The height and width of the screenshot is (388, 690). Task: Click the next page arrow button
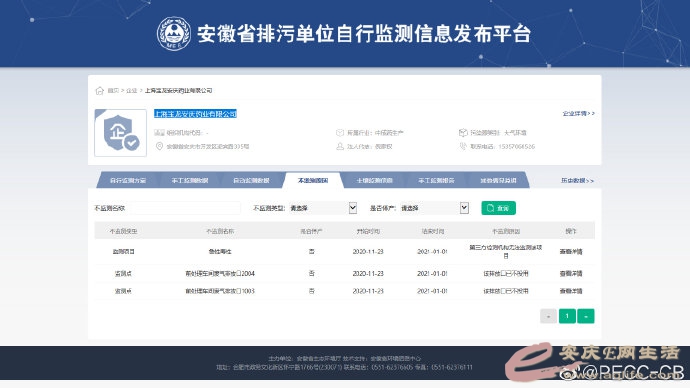586,316
